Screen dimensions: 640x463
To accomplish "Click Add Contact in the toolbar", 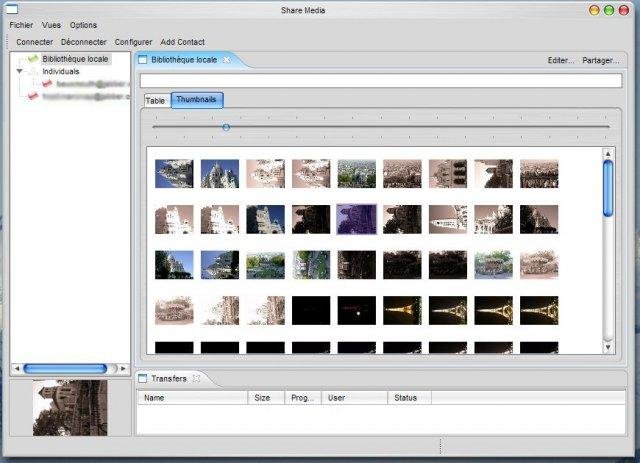I will [182, 42].
